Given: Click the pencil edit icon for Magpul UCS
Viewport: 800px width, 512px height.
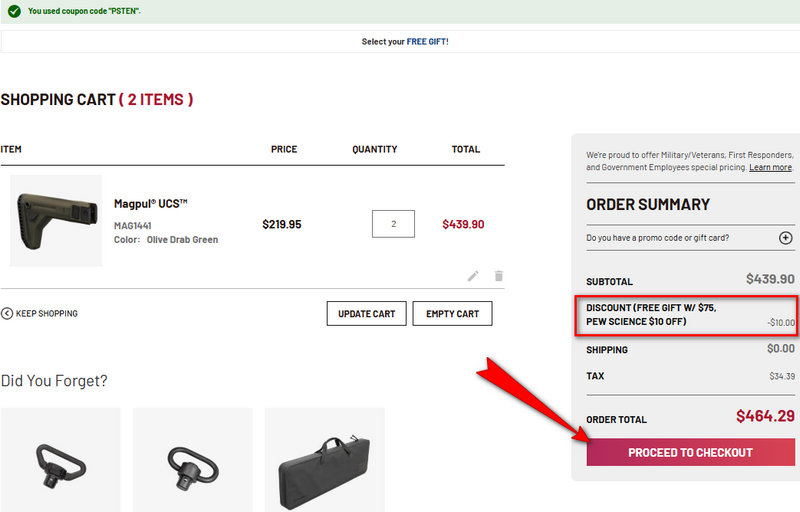Looking at the screenshot, I should click(473, 276).
